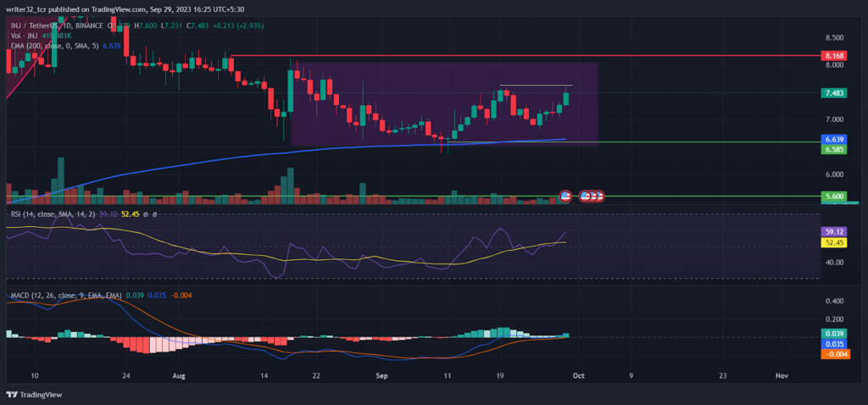The image size is (868, 405).
Task: Select the red 8.168 horizontal resistance line
Action: point(526,56)
